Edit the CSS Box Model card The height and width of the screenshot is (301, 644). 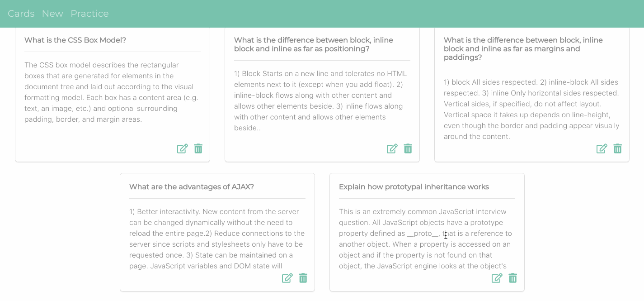(x=182, y=148)
